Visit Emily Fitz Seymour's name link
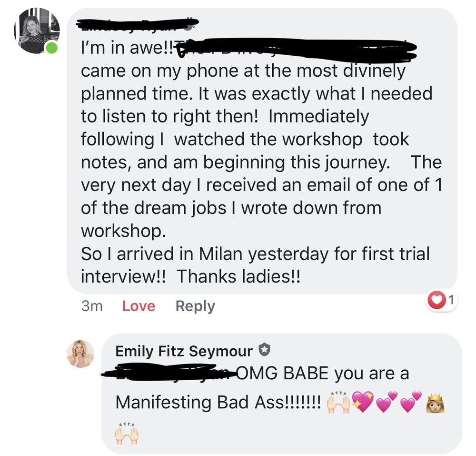The height and width of the screenshot is (456, 476). point(184,351)
